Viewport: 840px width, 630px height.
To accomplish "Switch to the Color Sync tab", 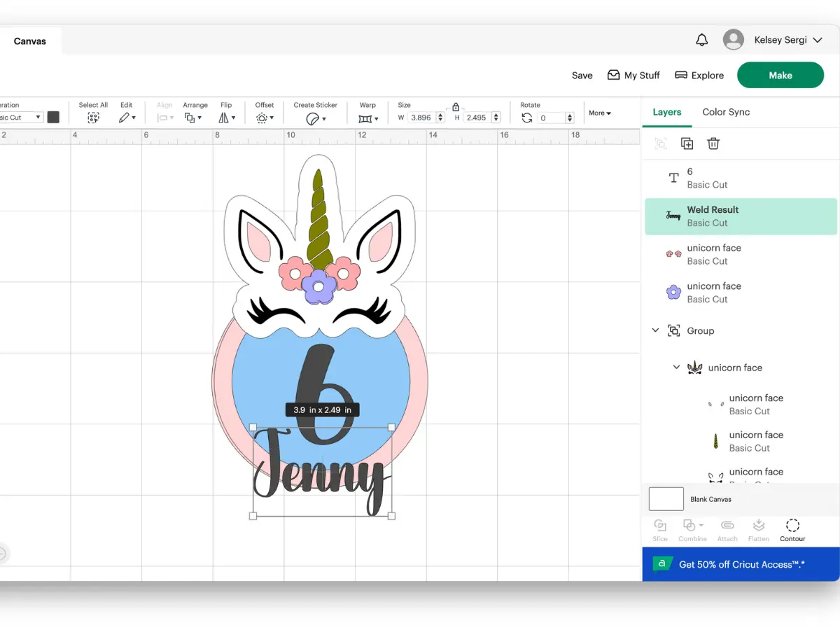I will click(726, 112).
